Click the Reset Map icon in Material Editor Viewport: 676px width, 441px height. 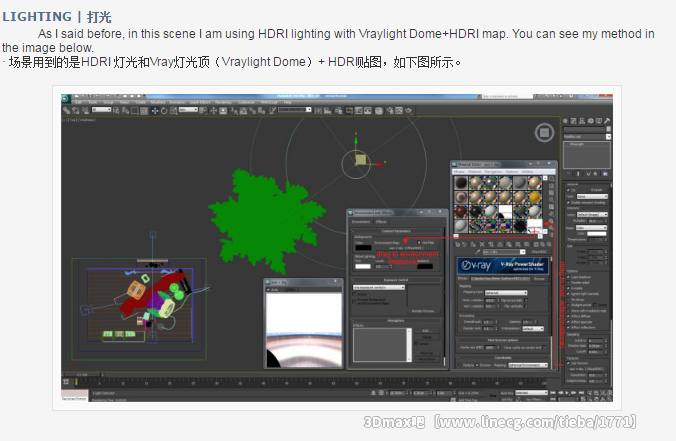(482, 244)
